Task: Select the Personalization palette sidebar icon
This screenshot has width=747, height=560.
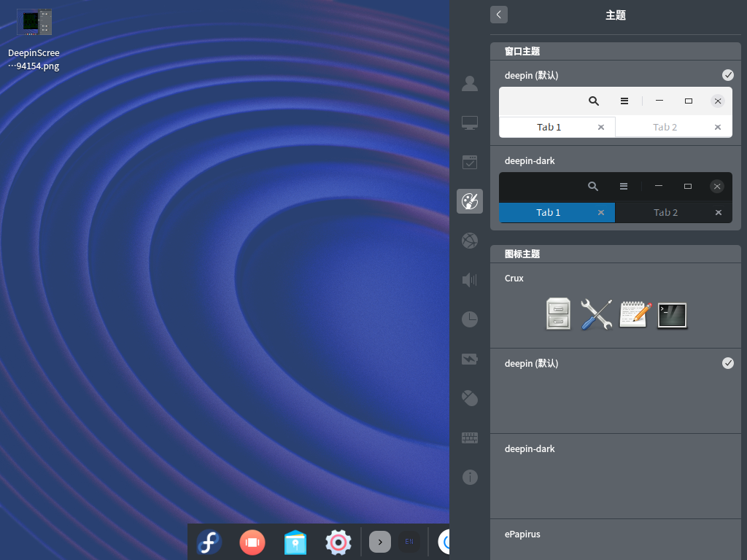Action: [470, 201]
